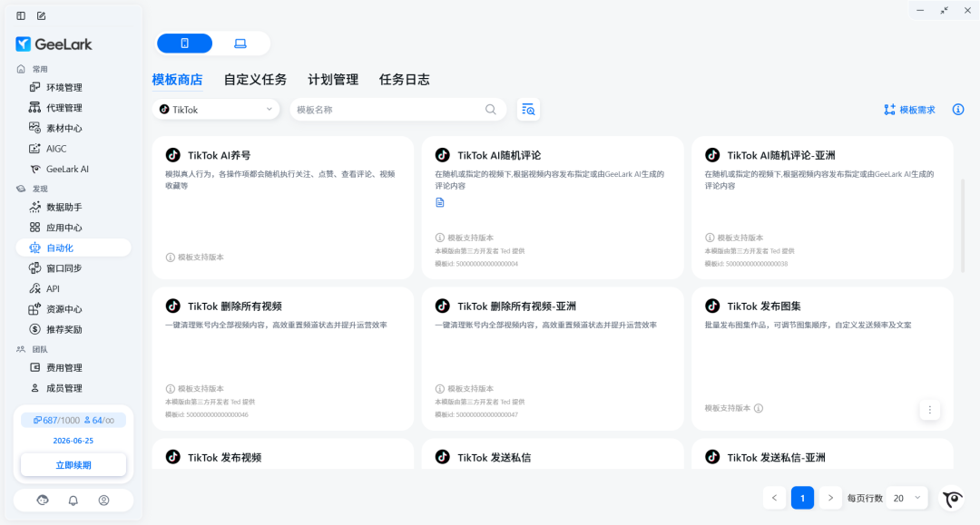Click info icon next to 模板支持版本 in 发布图集 card
This screenshot has height=525, width=980.
pos(759,408)
